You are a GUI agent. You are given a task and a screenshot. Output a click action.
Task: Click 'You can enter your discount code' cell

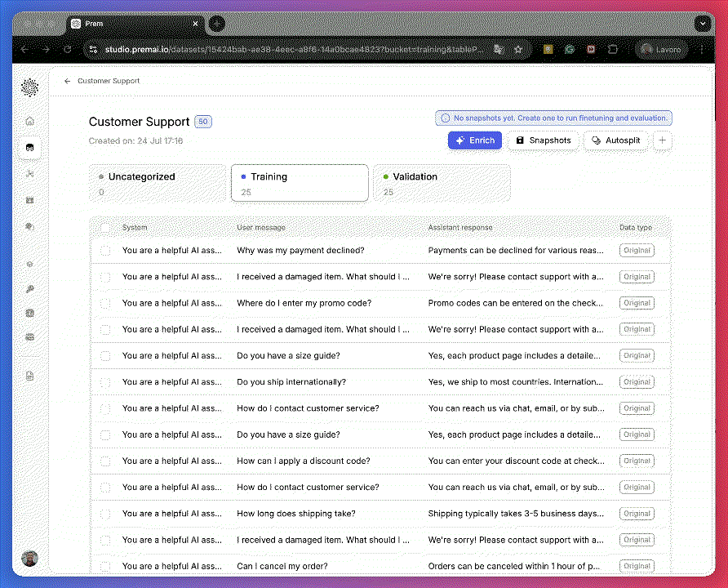pos(517,461)
